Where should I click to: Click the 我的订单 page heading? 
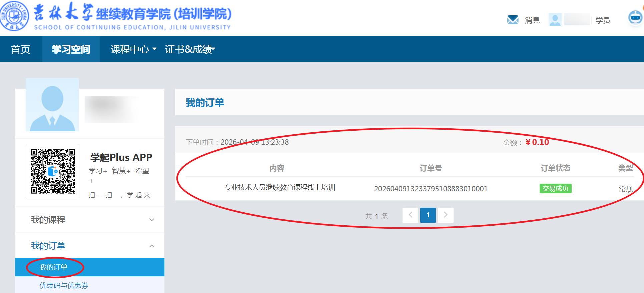click(205, 103)
